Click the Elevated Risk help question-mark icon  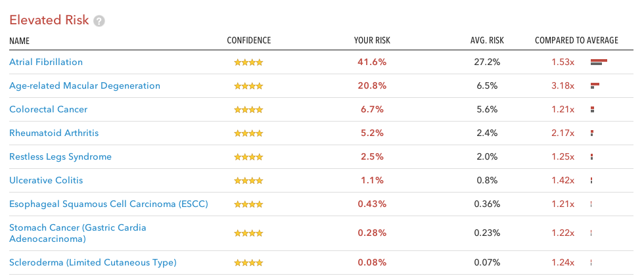click(99, 21)
